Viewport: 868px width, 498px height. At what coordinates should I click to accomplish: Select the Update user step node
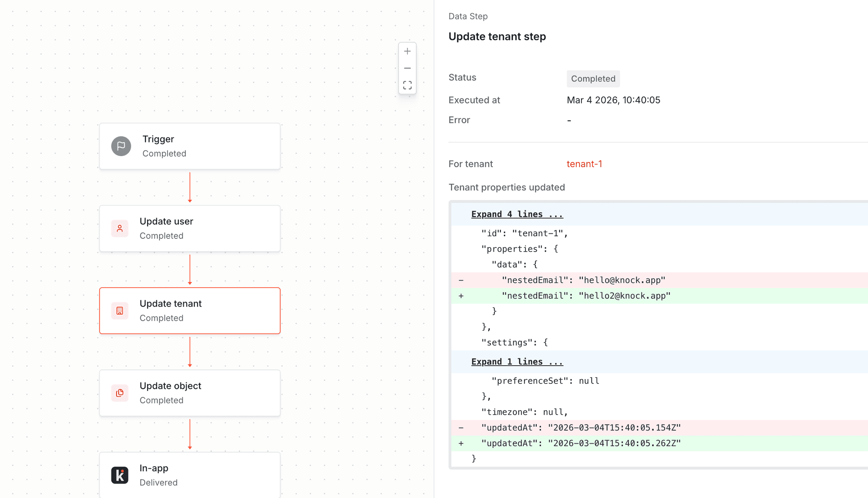189,228
